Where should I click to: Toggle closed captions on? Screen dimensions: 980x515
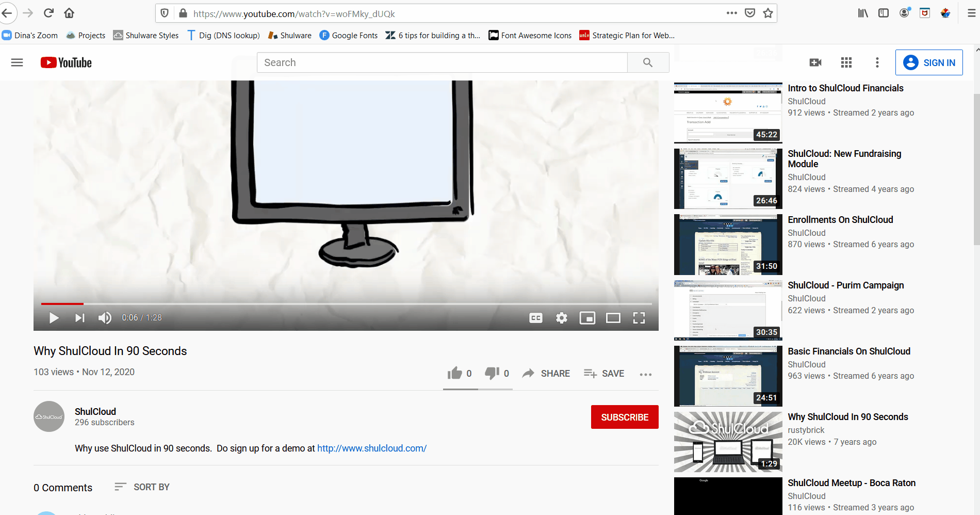[x=535, y=318]
